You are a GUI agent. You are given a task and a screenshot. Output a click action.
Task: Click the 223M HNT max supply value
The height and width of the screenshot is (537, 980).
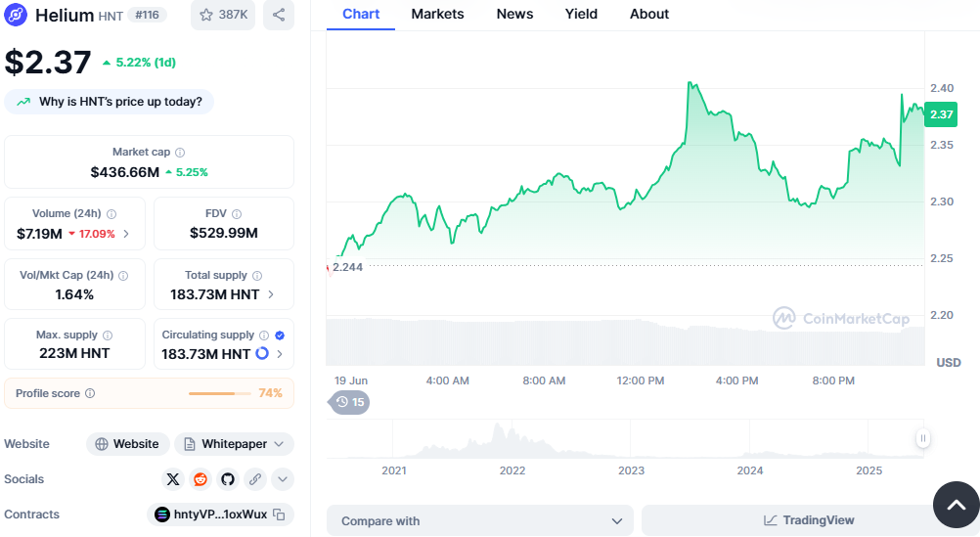click(x=74, y=353)
